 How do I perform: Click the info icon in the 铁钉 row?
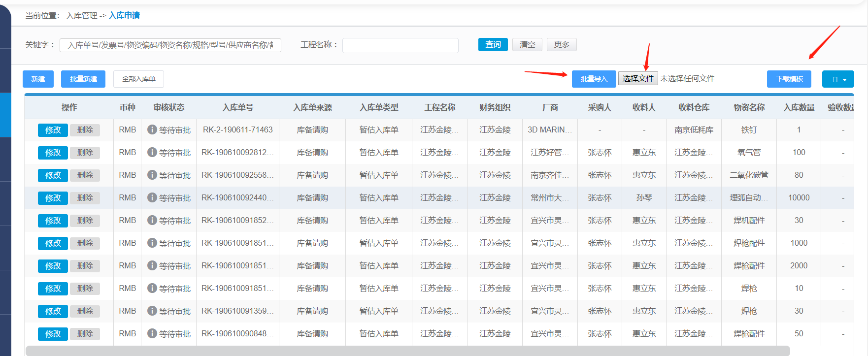(152, 129)
